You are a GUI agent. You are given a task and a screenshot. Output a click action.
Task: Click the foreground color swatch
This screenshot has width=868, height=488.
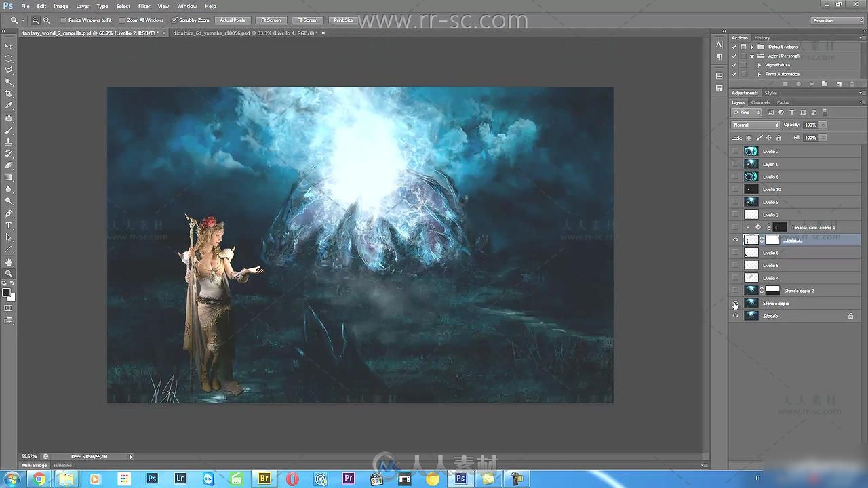pyautogui.click(x=6, y=293)
